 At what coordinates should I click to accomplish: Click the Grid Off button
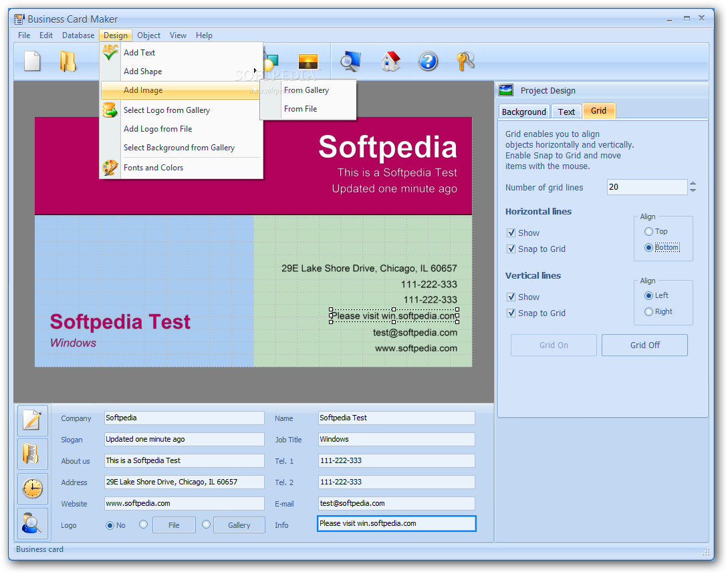[644, 345]
